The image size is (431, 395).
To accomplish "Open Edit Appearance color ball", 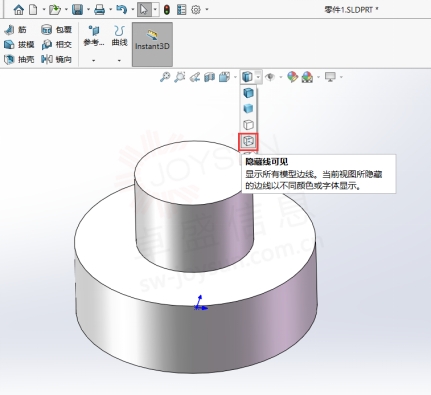I will pos(292,77).
